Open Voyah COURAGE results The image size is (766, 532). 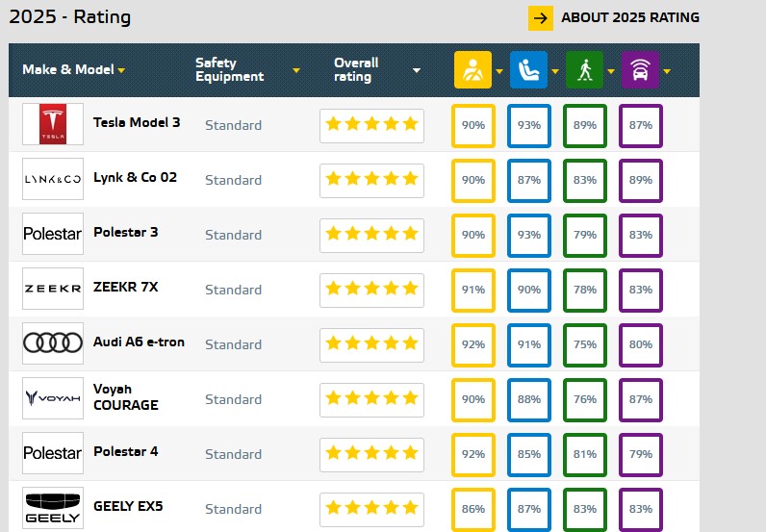[125, 396]
